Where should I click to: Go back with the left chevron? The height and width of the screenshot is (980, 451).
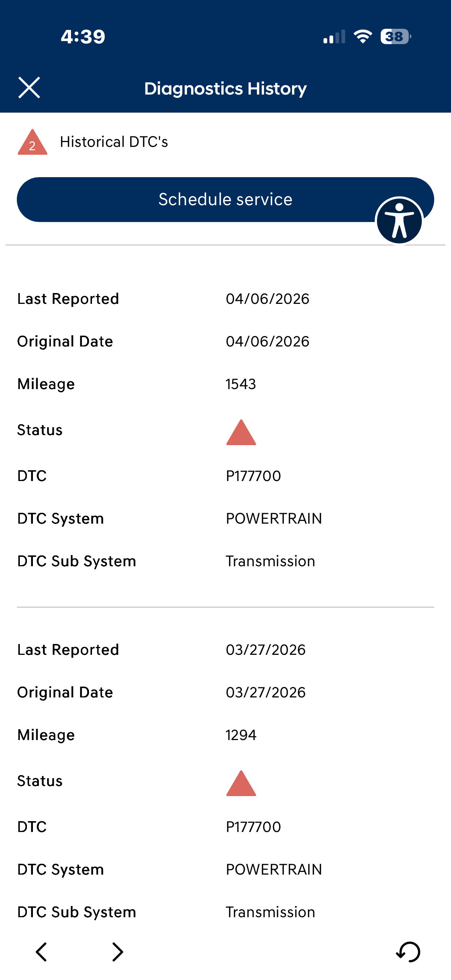tap(42, 952)
